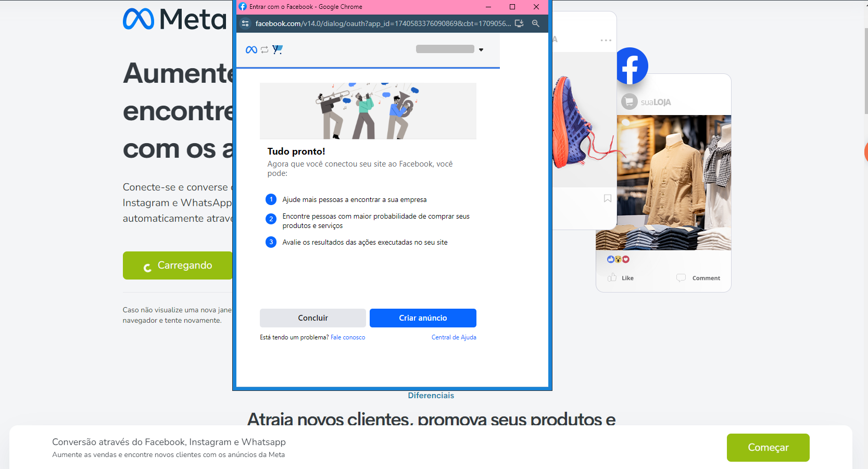The image size is (868, 469).
Task: Click 'Conversão através do Facebook, Instagram e Whatsapp' banner text
Action: pyautogui.click(x=169, y=442)
